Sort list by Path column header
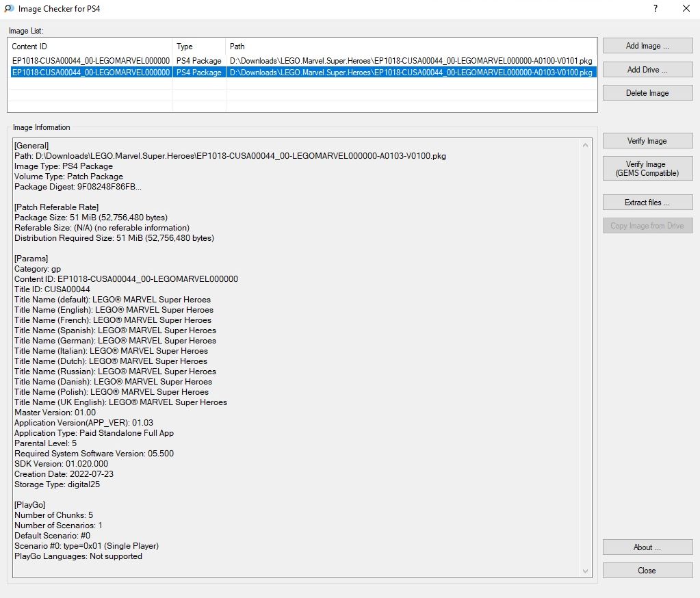This screenshot has height=598, width=700. click(411, 47)
